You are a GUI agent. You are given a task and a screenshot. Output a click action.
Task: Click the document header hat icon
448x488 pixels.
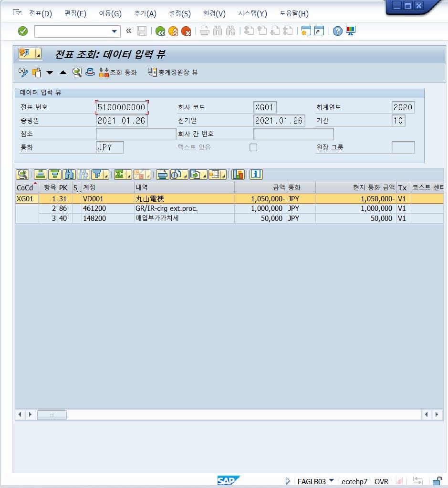(90, 72)
